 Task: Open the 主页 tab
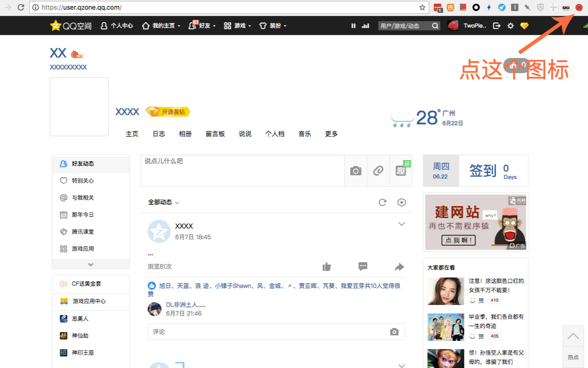(132, 134)
